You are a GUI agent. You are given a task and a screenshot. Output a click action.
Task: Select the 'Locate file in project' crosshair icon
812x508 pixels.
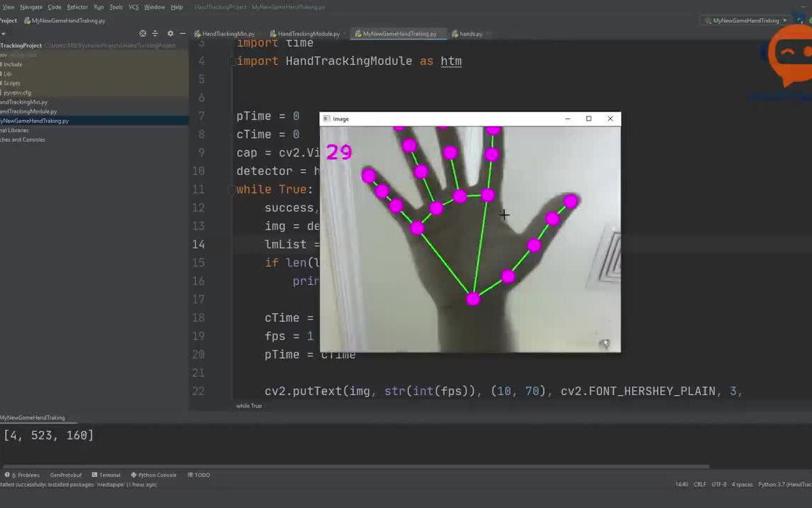(x=142, y=33)
